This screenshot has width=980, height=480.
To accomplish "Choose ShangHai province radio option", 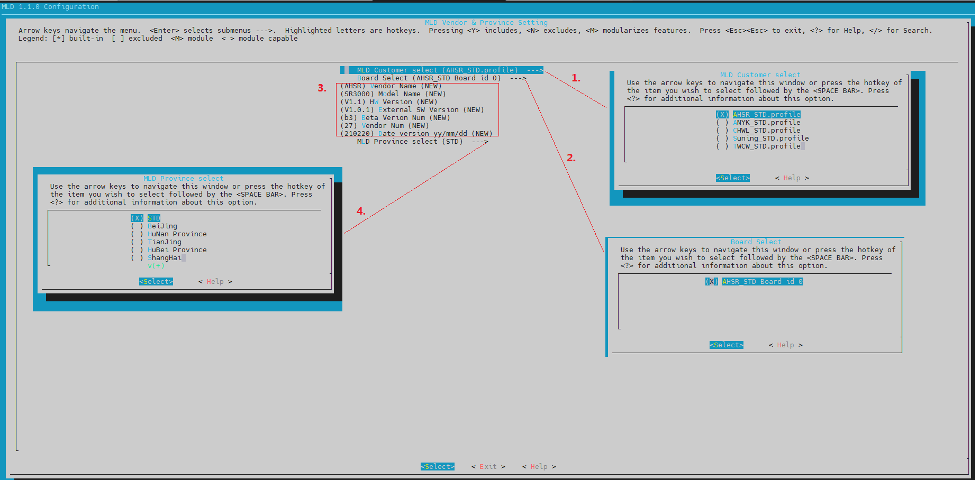I will click(156, 257).
